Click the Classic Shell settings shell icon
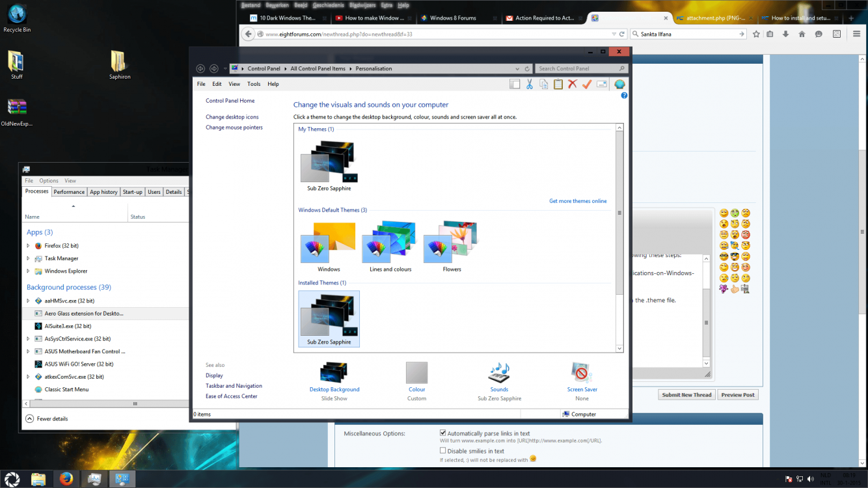The width and height of the screenshot is (868, 488). coord(620,84)
